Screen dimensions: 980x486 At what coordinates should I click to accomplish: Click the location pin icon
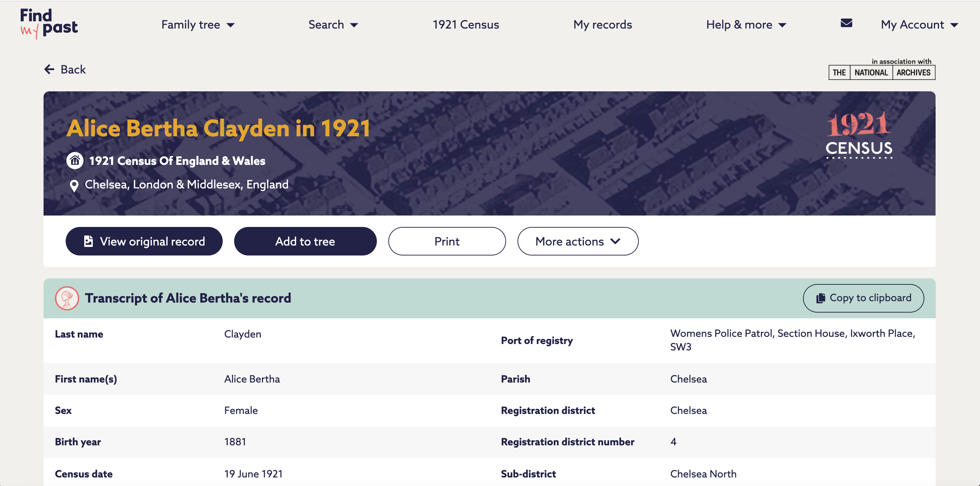coord(74,186)
